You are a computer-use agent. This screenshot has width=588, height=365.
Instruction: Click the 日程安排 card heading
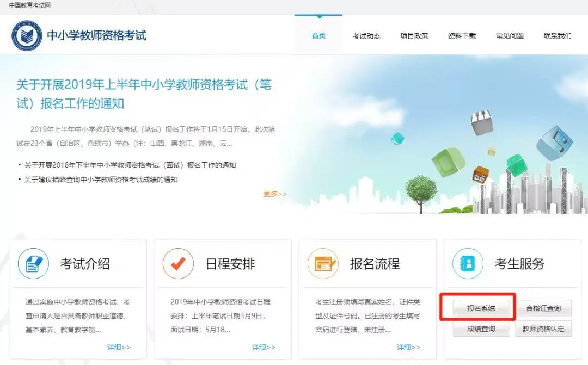point(230,264)
